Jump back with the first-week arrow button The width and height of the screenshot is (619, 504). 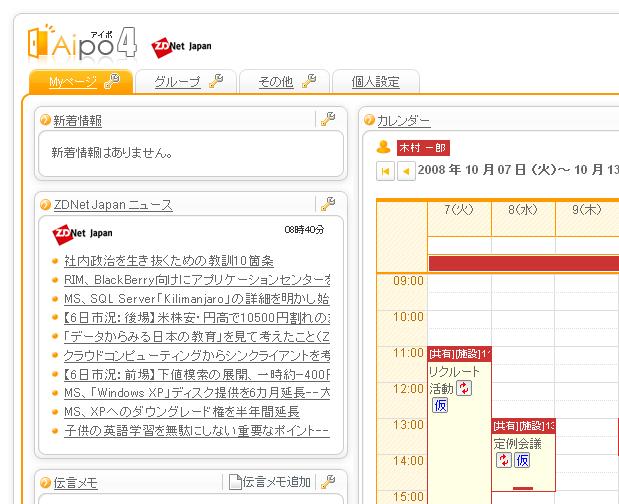385,171
